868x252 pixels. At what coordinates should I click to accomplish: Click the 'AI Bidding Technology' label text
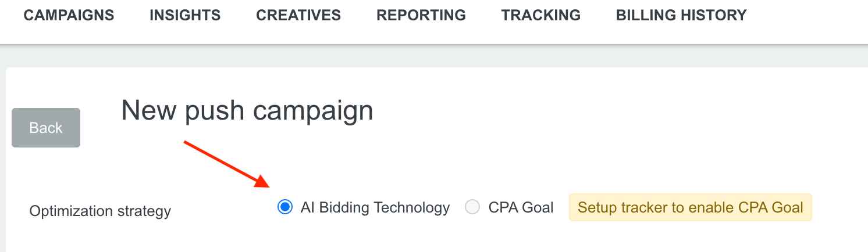[x=375, y=207]
